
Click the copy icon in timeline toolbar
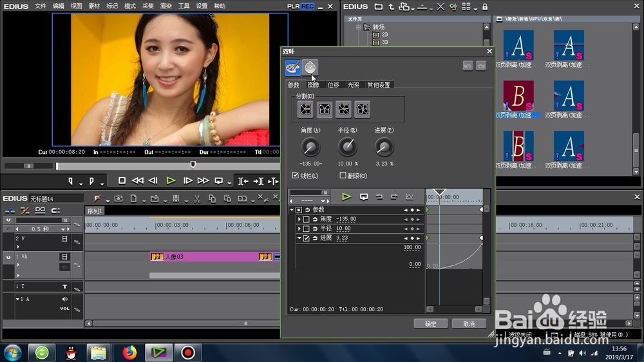tap(212, 199)
